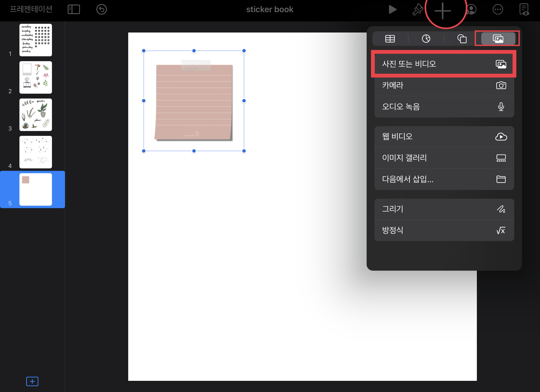Switch to the Shapes insert tab
This screenshot has height=392, width=540.
[462, 39]
